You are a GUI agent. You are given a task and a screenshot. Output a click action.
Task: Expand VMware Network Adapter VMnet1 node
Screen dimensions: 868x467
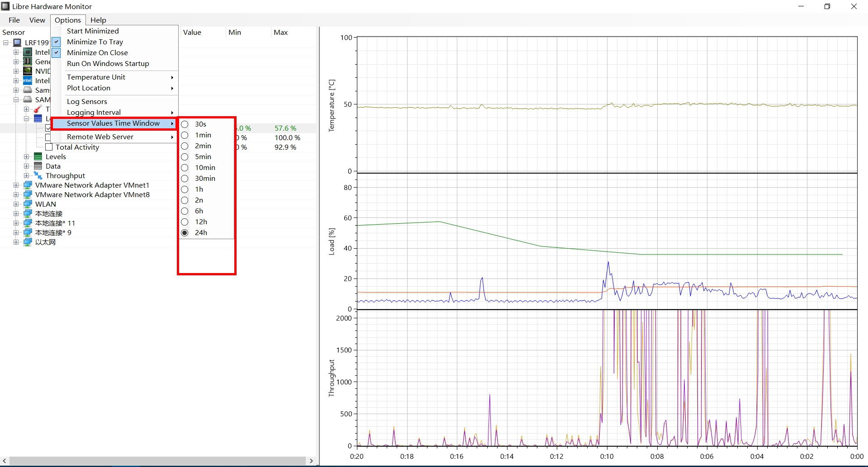16,185
